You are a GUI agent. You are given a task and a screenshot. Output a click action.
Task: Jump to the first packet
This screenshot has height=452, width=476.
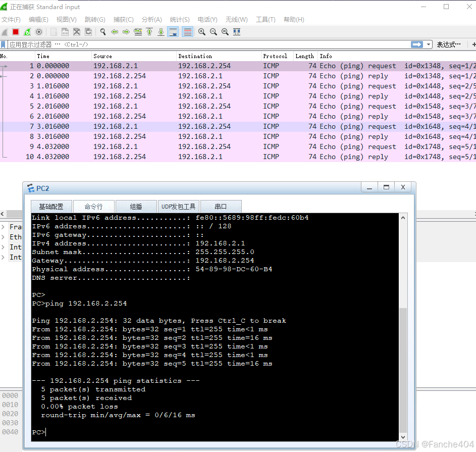pyautogui.click(x=149, y=32)
